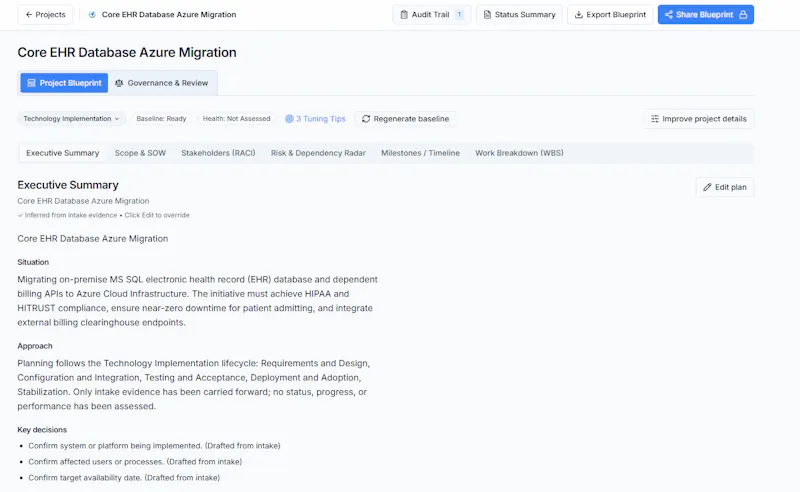The width and height of the screenshot is (800, 492).
Task: Click the Key decisions heading
Action: click(42, 430)
